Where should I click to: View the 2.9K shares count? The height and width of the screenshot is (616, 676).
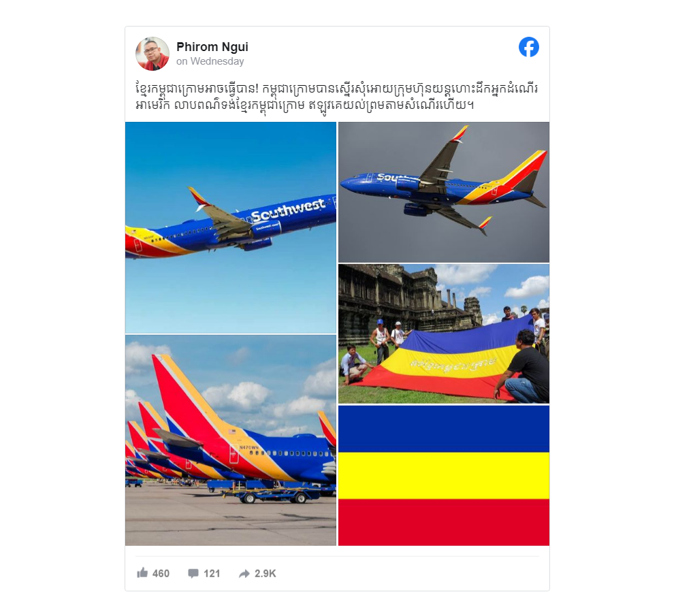click(x=265, y=573)
